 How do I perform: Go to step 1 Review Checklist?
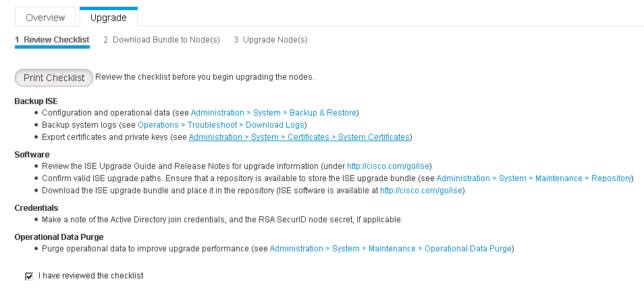[52, 40]
